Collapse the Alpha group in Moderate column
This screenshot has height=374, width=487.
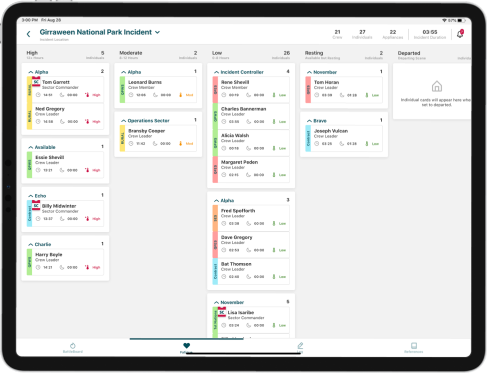[x=124, y=72]
